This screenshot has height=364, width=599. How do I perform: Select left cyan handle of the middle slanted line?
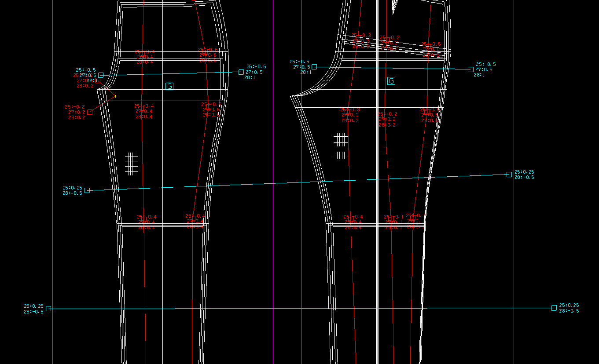click(x=87, y=190)
